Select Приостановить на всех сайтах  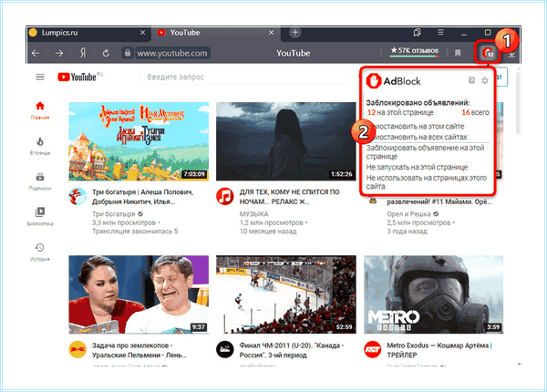[419, 137]
